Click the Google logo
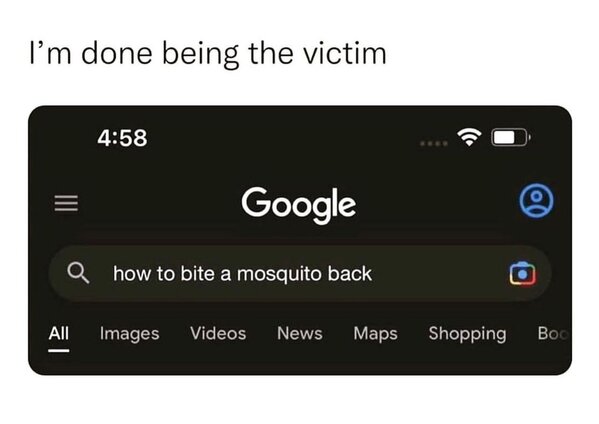Image resolution: width=599 pixels, height=424 pixels. tap(298, 204)
